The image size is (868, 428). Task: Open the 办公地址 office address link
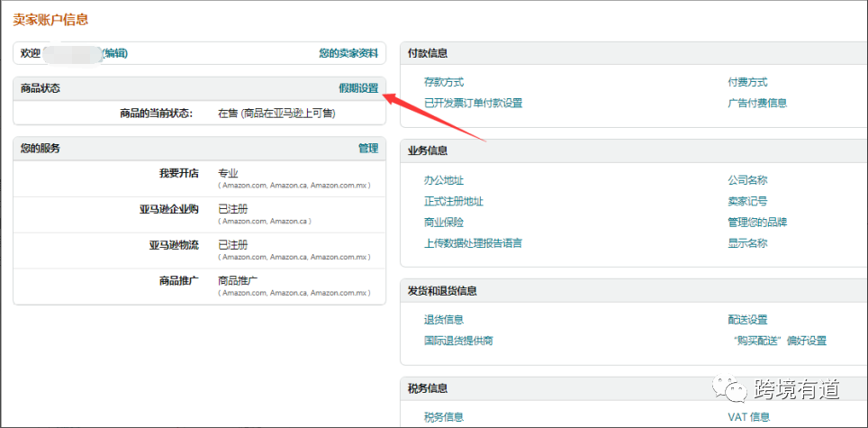click(444, 180)
